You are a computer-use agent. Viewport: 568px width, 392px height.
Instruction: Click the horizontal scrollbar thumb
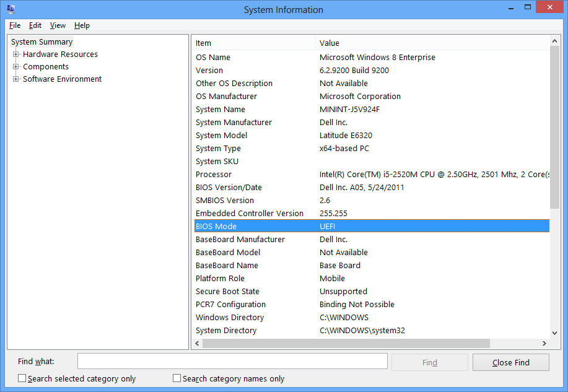[346, 343]
